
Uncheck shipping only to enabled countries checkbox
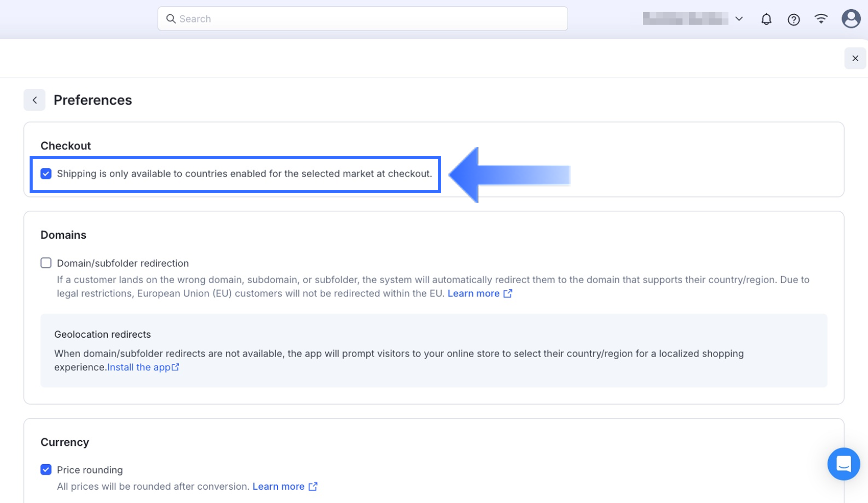click(x=46, y=174)
